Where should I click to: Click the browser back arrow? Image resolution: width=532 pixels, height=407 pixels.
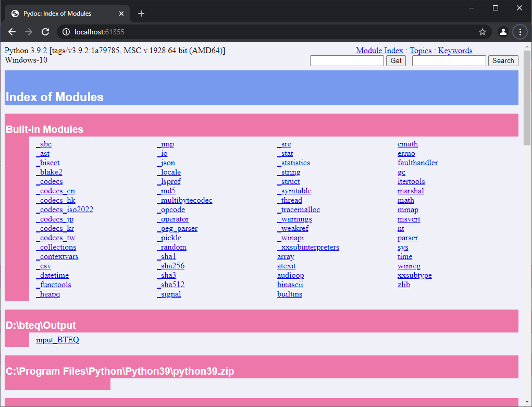click(11, 32)
